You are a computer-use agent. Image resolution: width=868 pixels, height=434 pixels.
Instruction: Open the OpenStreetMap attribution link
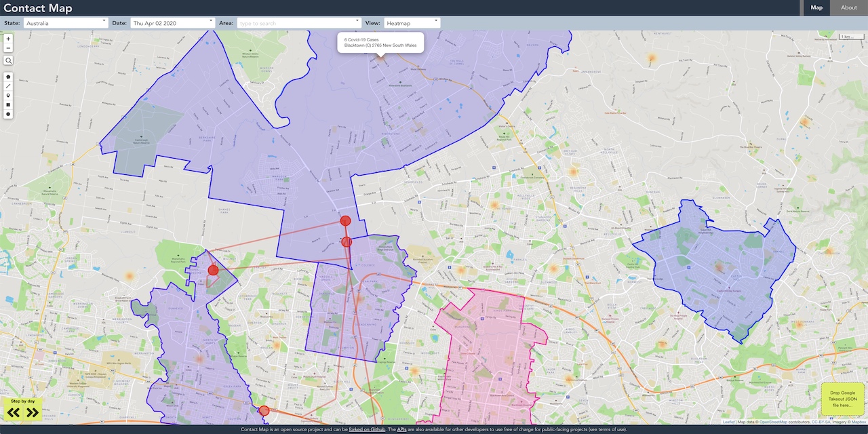click(x=773, y=422)
